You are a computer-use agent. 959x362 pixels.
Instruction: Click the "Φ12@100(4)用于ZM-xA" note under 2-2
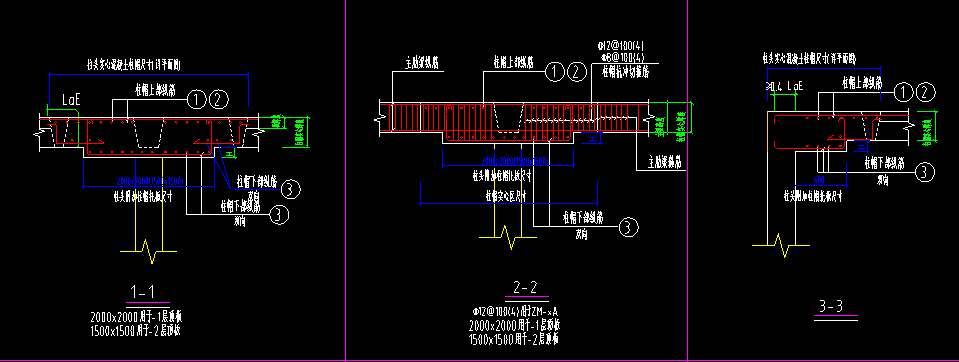[514, 312]
